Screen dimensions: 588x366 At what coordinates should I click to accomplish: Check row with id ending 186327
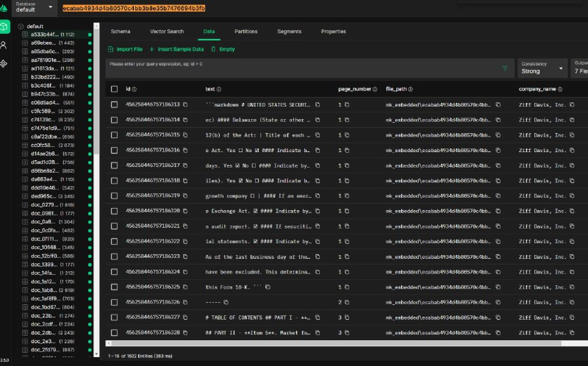pyautogui.click(x=115, y=317)
